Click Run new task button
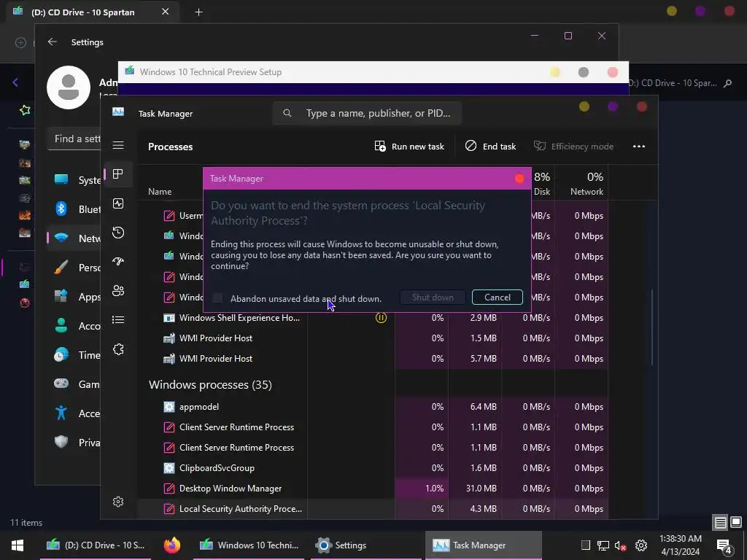Screen dimensions: 747x560 click(x=409, y=146)
